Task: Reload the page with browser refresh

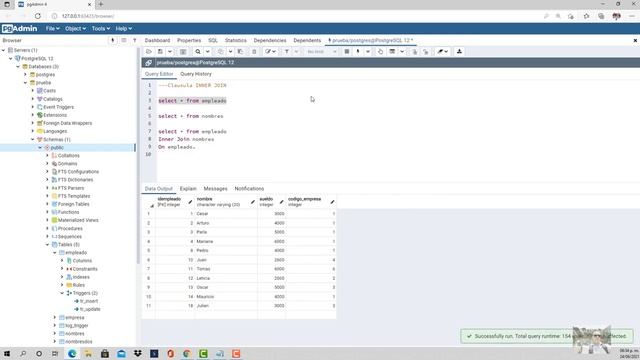Action: point(38,16)
